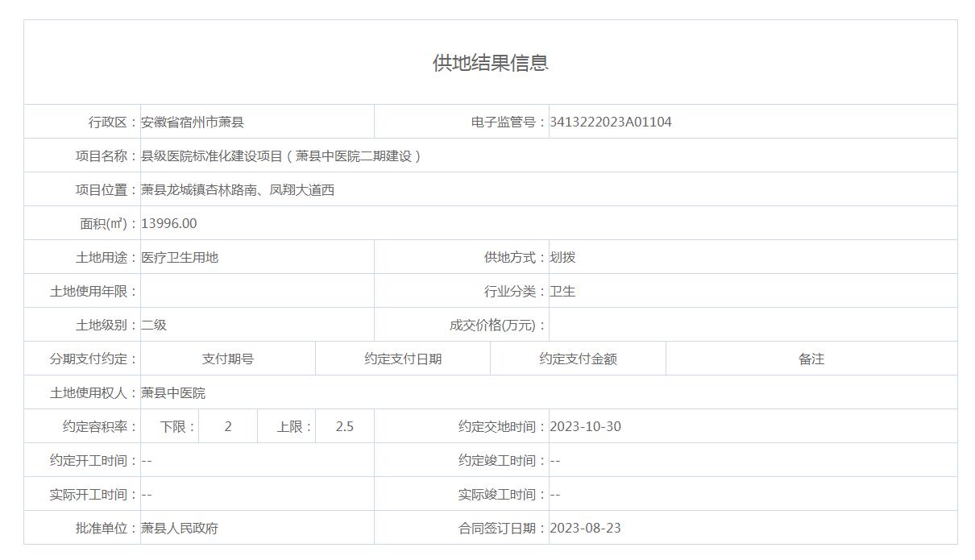Click the land use value 医疗卫生用地
The width and height of the screenshot is (975, 560).
[180, 258]
